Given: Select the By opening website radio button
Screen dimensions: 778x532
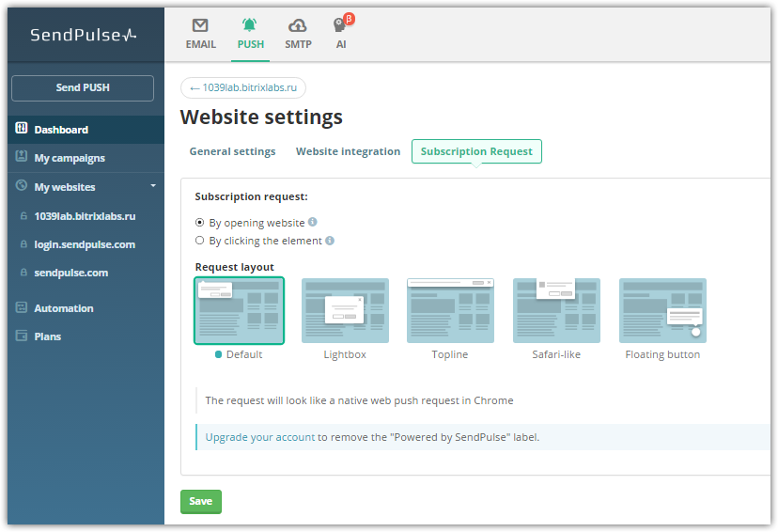Looking at the screenshot, I should [199, 223].
